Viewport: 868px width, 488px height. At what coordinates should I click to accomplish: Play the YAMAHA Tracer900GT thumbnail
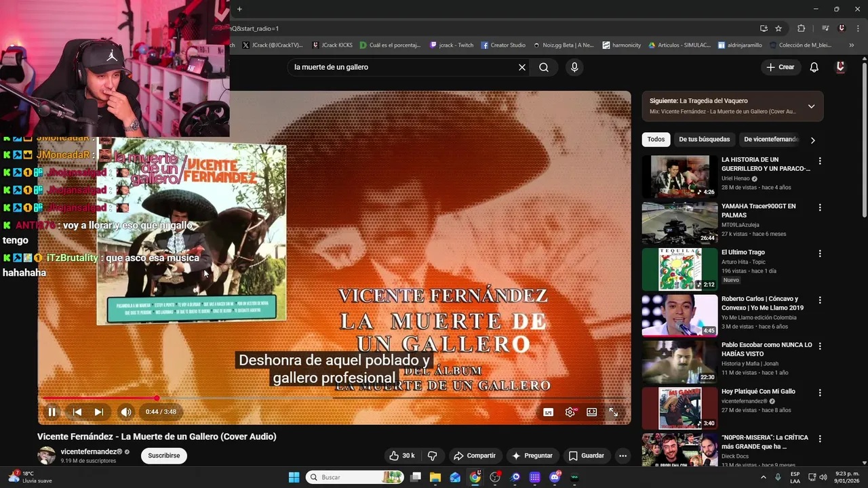pyautogui.click(x=679, y=223)
